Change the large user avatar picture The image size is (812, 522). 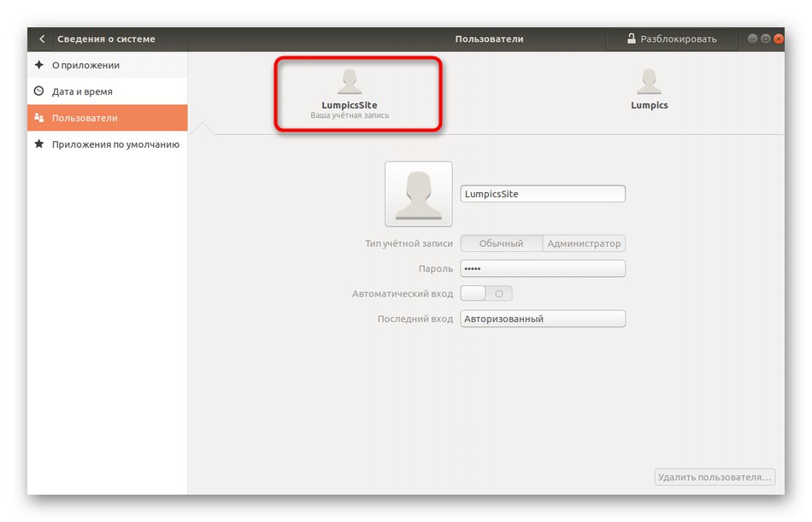coord(419,194)
